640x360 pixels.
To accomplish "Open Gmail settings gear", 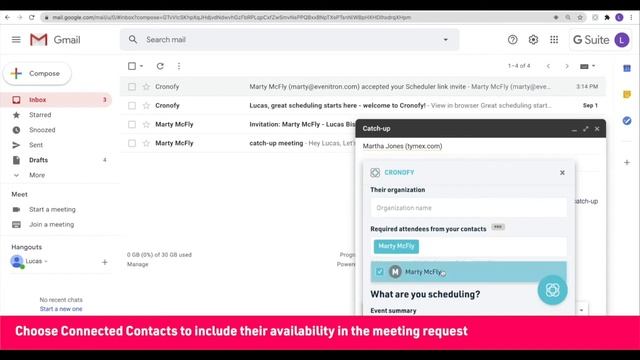I will pyautogui.click(x=533, y=40).
